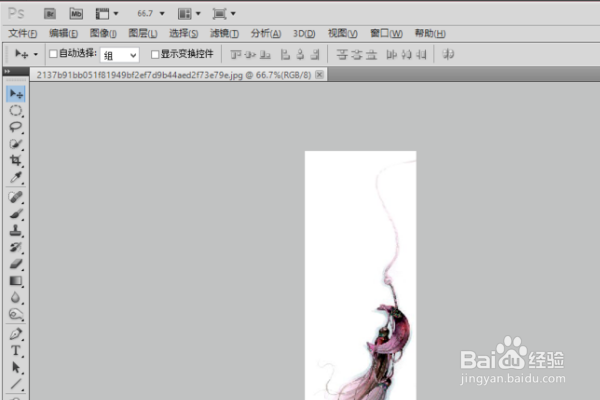
Task: Select the Horizontal Type tool
Action: 16,351
